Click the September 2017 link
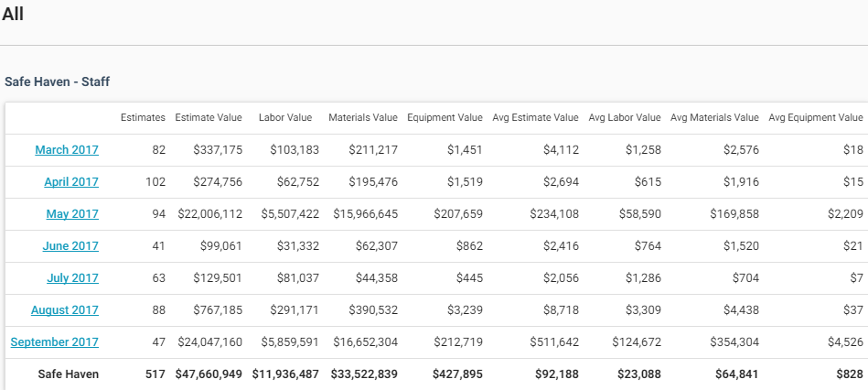 (x=55, y=342)
